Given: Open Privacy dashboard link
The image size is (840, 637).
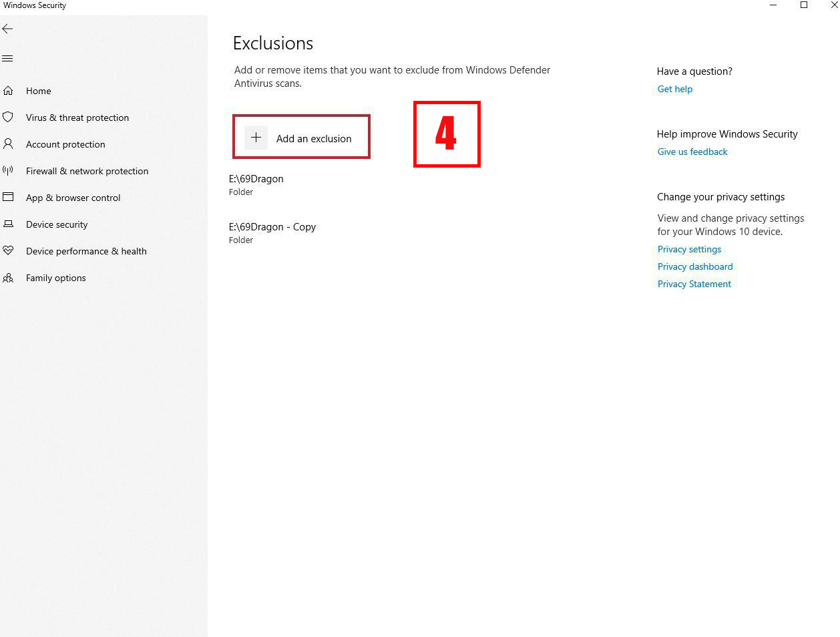Looking at the screenshot, I should (x=695, y=266).
